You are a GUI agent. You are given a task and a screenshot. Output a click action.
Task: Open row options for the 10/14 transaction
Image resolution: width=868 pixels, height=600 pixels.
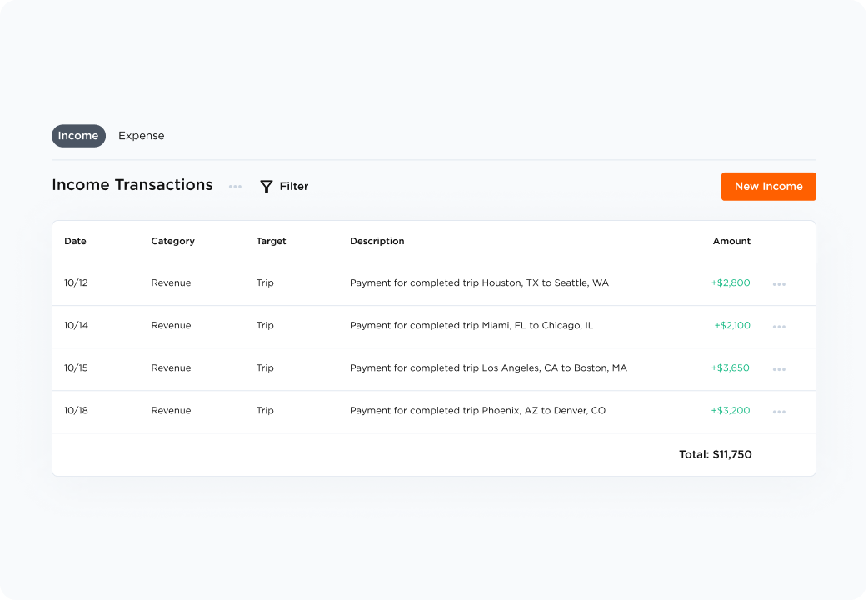pyautogui.click(x=779, y=327)
